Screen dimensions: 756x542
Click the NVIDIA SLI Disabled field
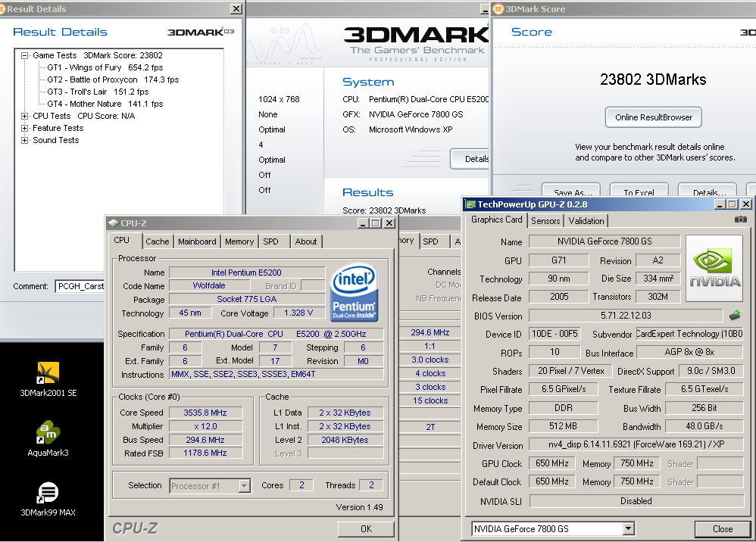pyautogui.click(x=636, y=501)
